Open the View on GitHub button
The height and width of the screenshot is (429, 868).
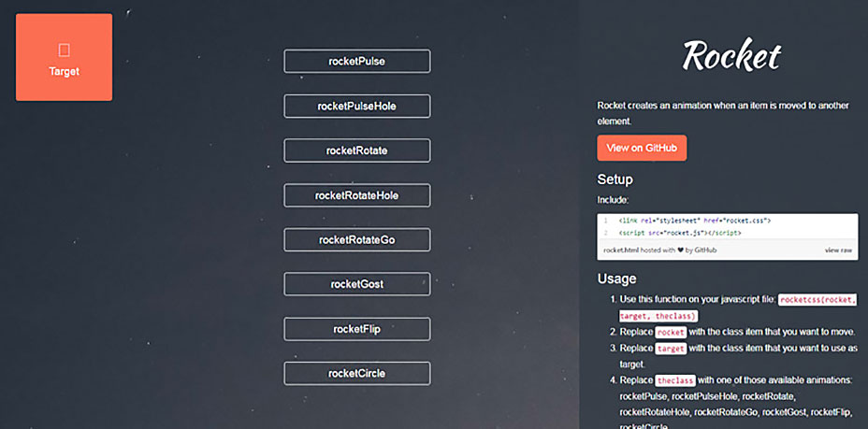(x=642, y=148)
